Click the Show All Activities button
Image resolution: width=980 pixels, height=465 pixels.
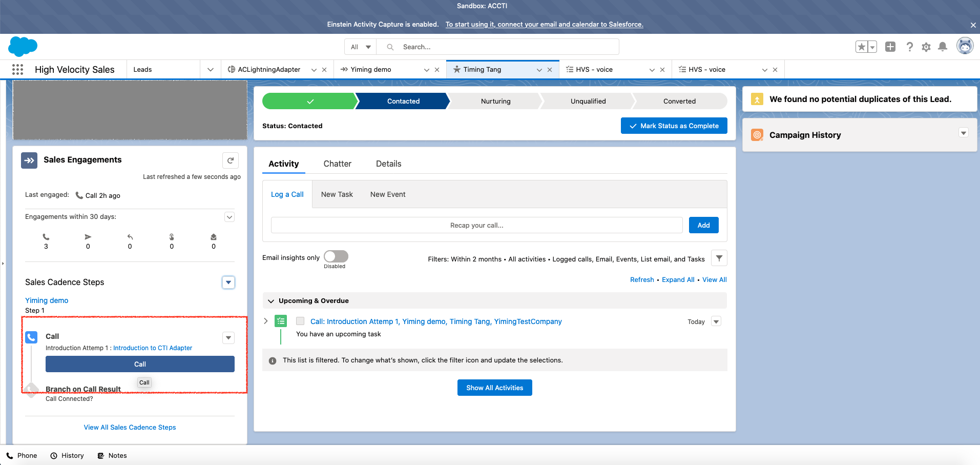click(x=495, y=388)
